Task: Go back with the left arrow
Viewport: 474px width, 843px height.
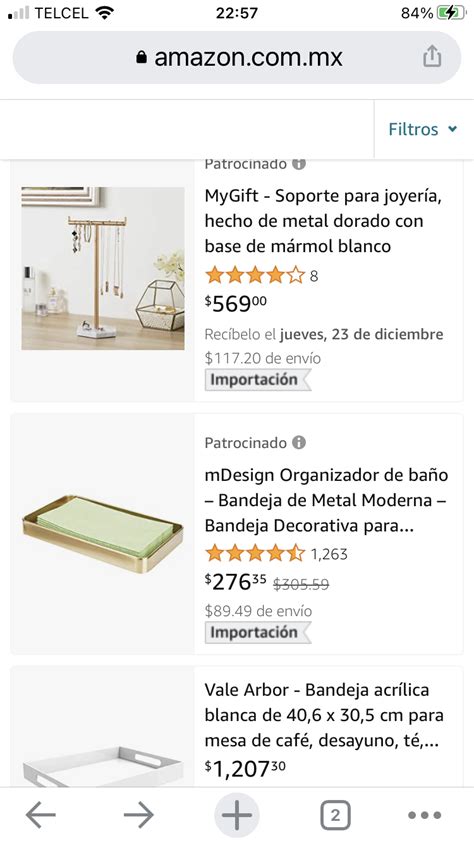Action: [x=41, y=816]
